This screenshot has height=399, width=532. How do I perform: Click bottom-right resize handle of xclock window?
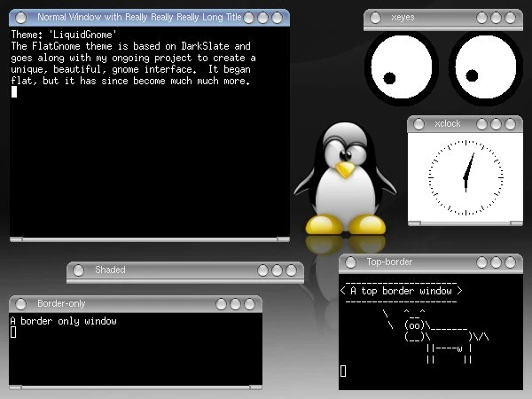[516, 223]
